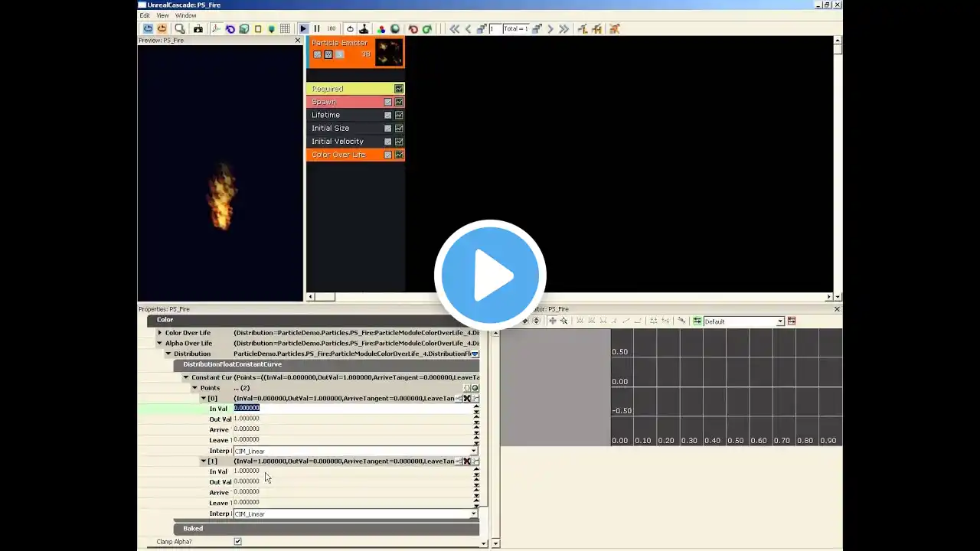Jump to lowest LOD double-left arrow

pos(455,29)
